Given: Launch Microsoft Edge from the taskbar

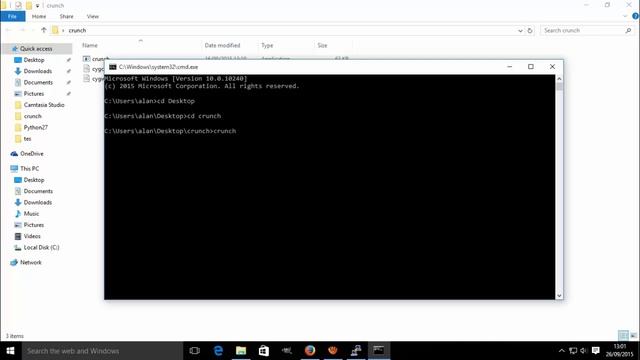Looking at the screenshot, I should pyautogui.click(x=218, y=351).
